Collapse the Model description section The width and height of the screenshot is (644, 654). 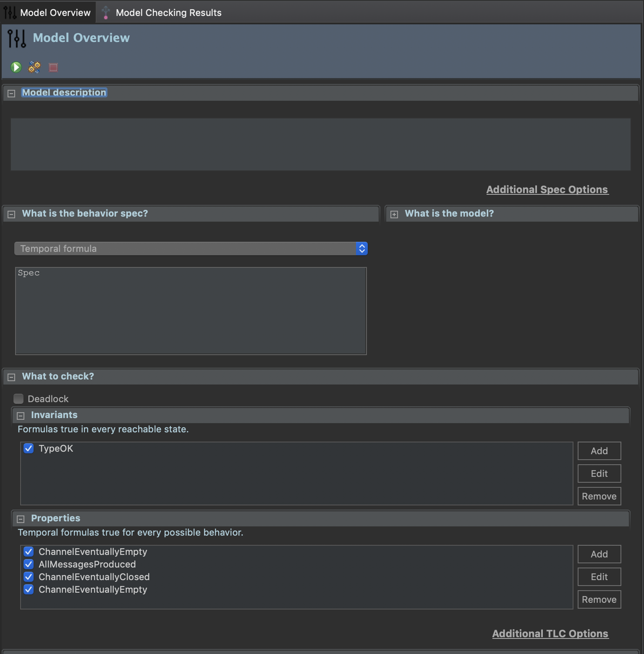(x=12, y=93)
